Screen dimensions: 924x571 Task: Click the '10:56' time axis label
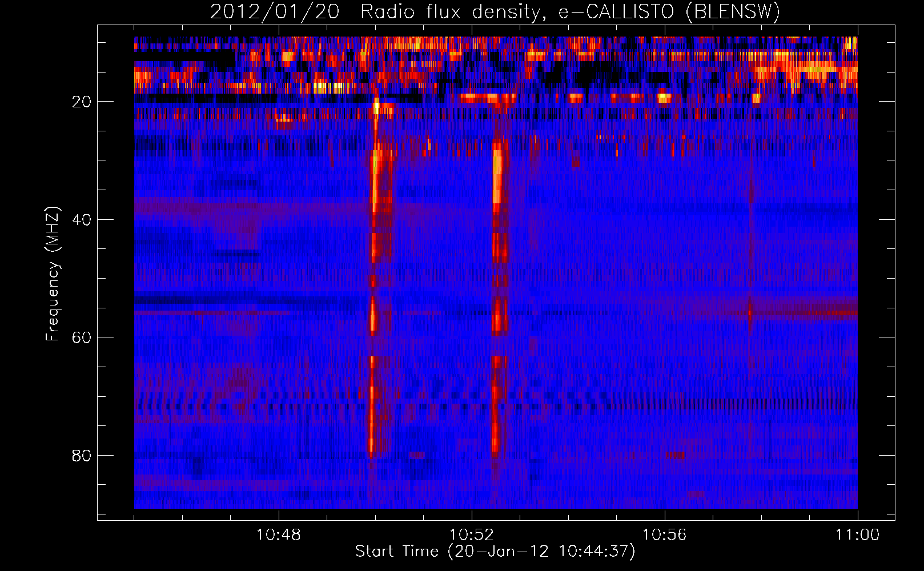[x=665, y=535]
